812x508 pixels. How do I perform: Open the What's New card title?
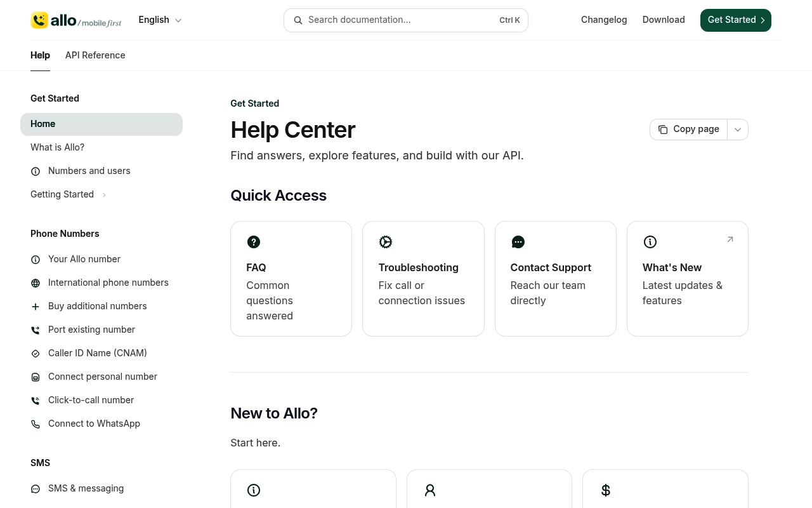[x=672, y=268]
